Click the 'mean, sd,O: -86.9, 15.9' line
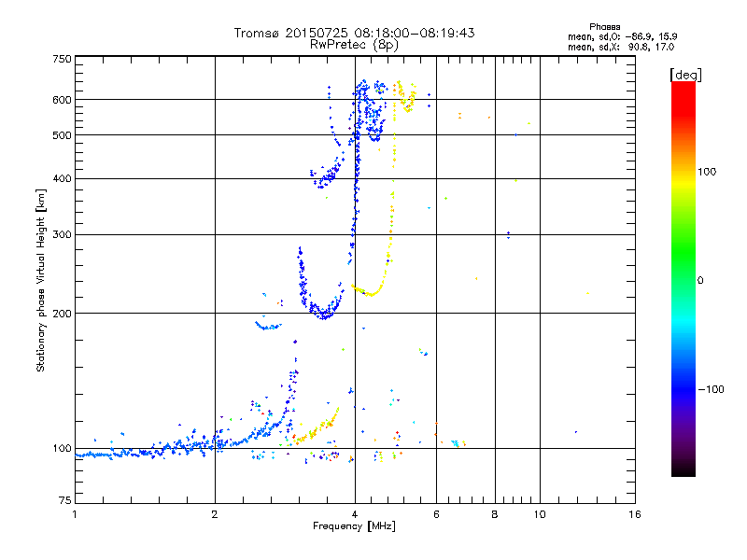Viewport: 747px width, 560px height. (x=622, y=36)
